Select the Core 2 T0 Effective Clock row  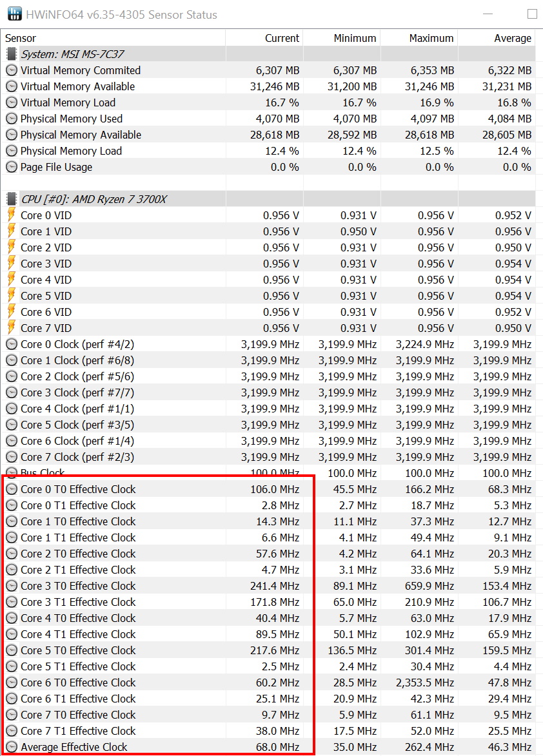coord(268,554)
